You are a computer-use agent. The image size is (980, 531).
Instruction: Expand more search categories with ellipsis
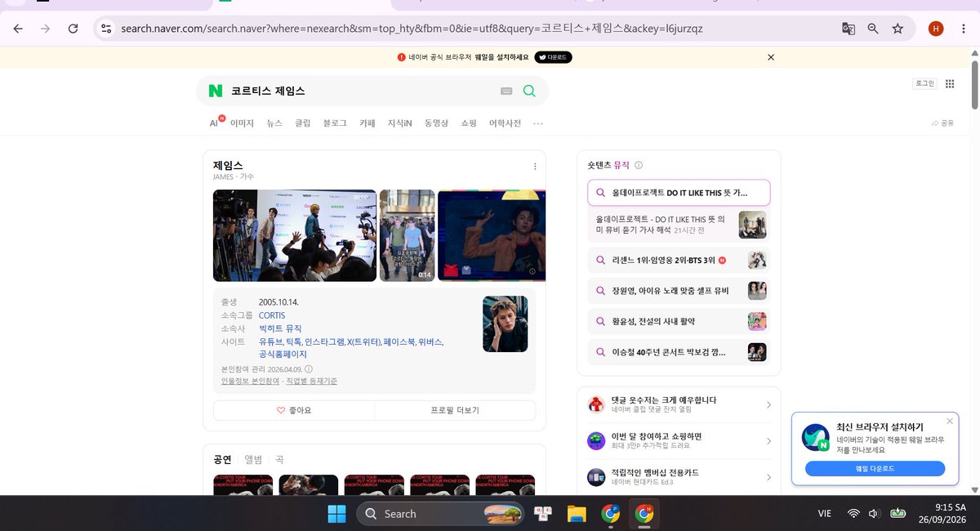(537, 123)
